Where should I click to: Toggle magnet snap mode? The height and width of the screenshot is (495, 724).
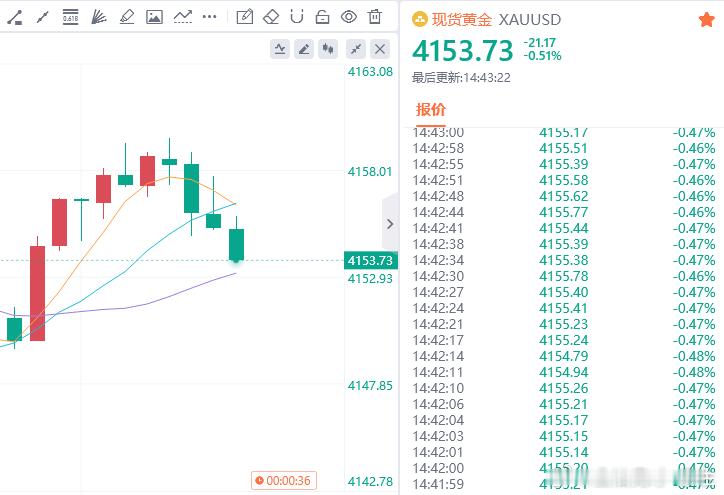297,17
